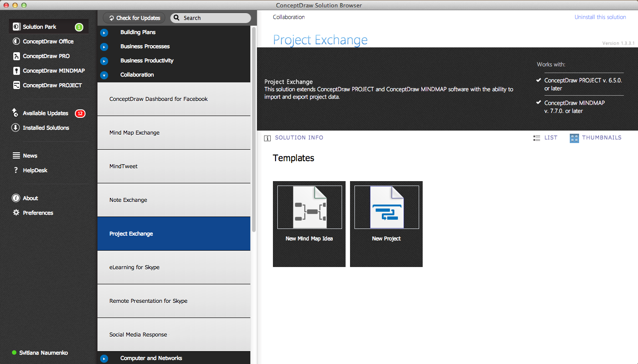Click the Solution Park sidebar icon

pos(16,27)
